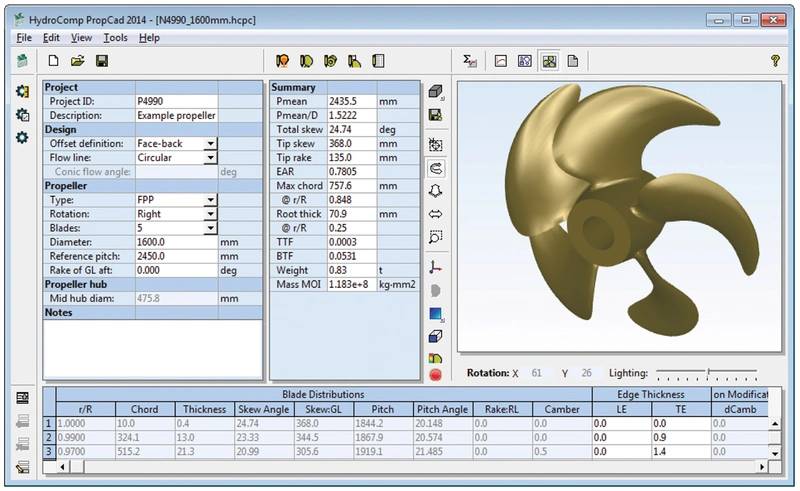
Task: Click the fit-to-window view icon
Action: coord(436,145)
